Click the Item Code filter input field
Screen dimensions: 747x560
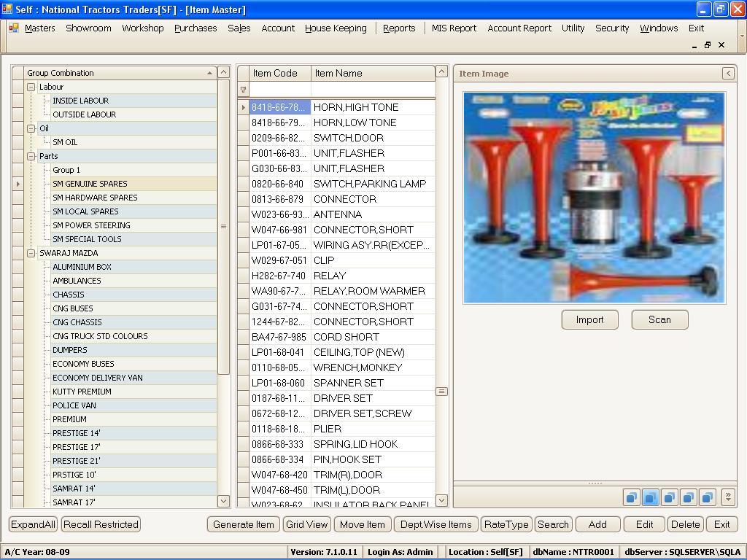click(x=279, y=90)
